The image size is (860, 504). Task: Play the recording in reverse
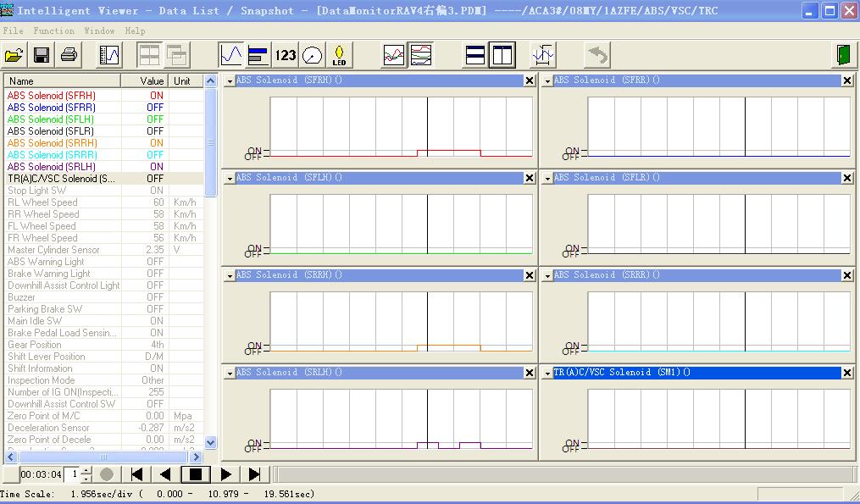click(x=165, y=474)
